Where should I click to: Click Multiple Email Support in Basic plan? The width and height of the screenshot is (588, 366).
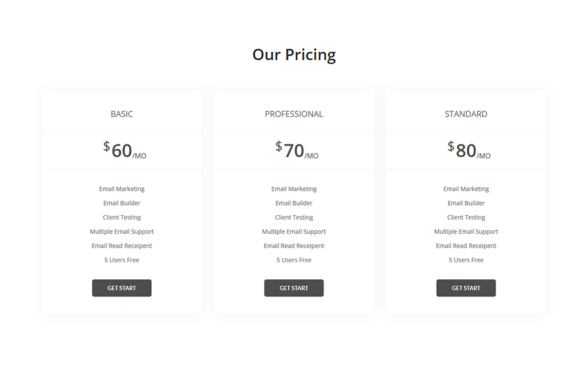coord(121,232)
